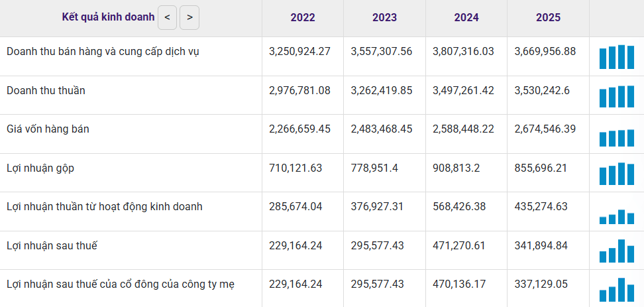644x307 pixels.
Task: Click value 855,696.21
Action: coord(541,168)
